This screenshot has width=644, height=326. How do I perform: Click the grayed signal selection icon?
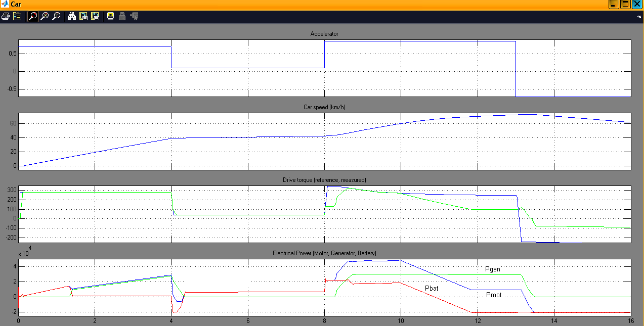click(x=134, y=16)
